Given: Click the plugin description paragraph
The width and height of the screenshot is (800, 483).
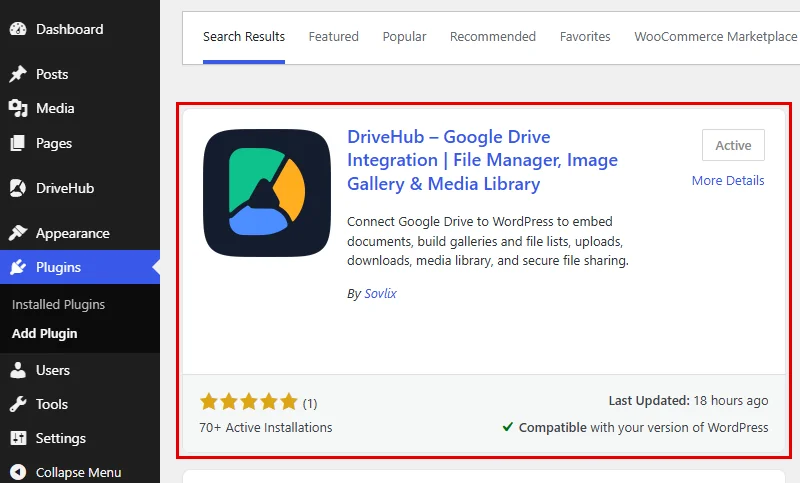Looking at the screenshot, I should (488, 241).
